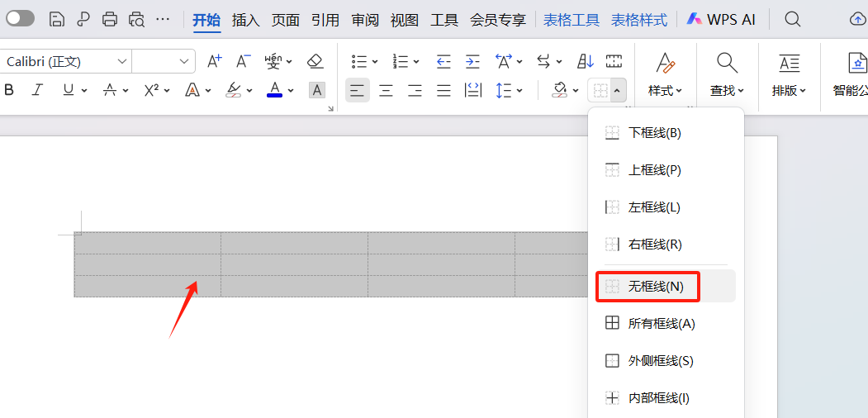Click the first cell of the table
868x418 pixels.
click(x=147, y=242)
